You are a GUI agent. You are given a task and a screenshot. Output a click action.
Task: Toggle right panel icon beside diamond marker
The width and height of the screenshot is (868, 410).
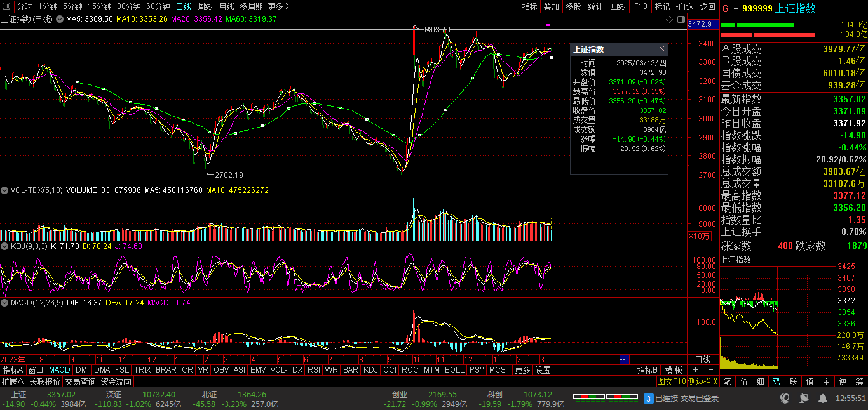[680, 19]
